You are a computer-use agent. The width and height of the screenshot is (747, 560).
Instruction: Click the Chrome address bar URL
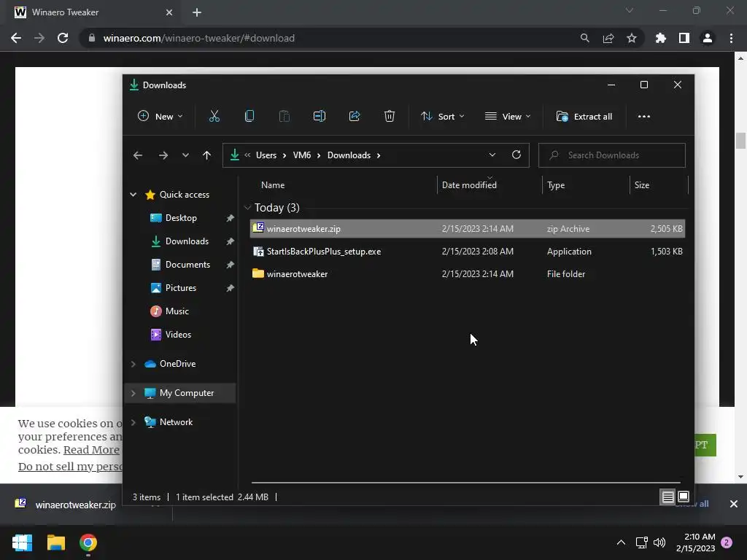point(198,38)
